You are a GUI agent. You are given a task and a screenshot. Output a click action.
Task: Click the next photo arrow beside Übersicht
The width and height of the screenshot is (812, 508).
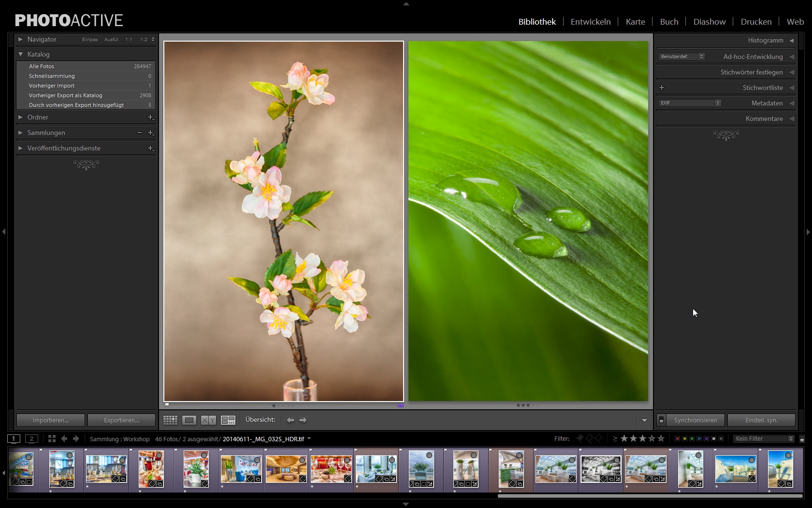(x=303, y=420)
